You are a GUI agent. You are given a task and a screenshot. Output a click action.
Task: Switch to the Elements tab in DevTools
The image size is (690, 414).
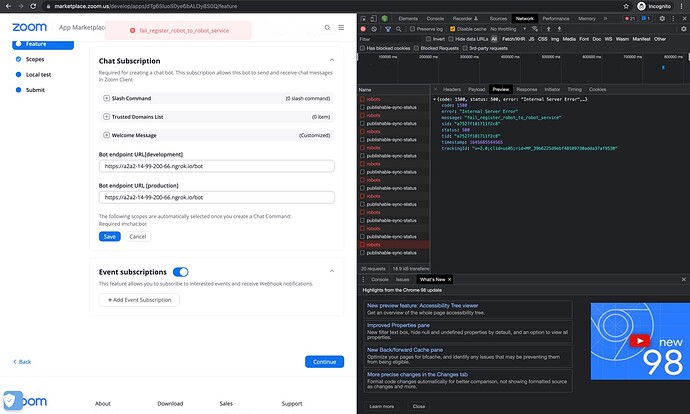coord(408,18)
